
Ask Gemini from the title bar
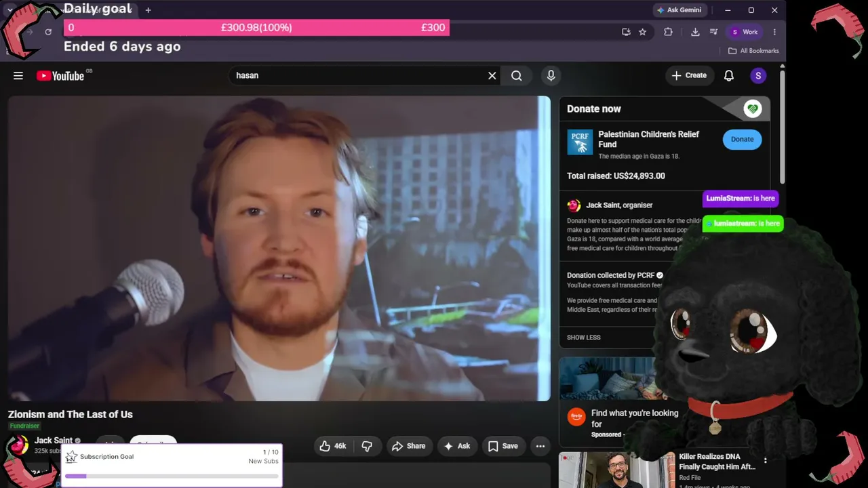(x=679, y=10)
